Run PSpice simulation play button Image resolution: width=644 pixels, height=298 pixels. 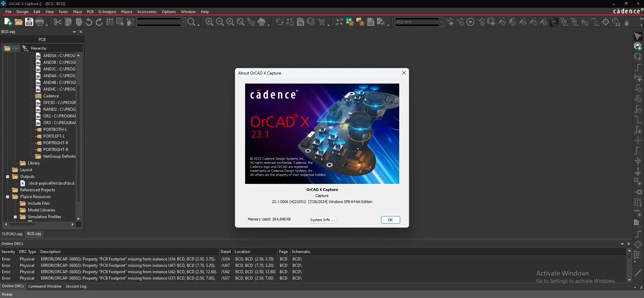[470, 22]
